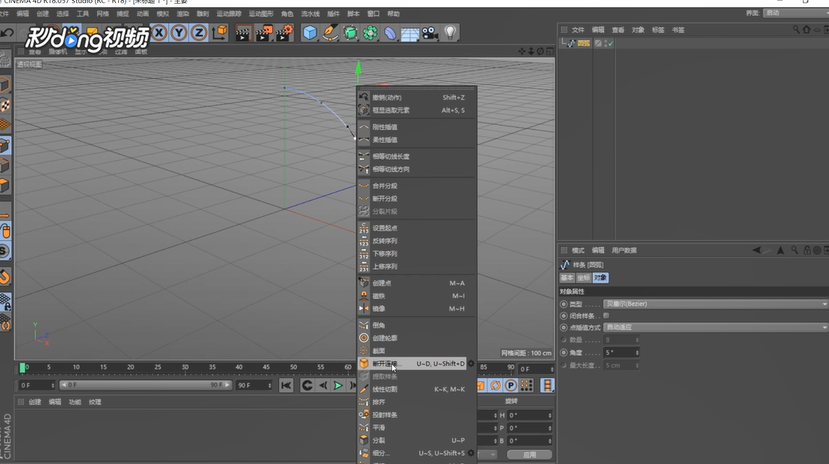Screen dimensions: 829x464
Task: Toggle 角度 animation radio dot
Action: (x=564, y=352)
